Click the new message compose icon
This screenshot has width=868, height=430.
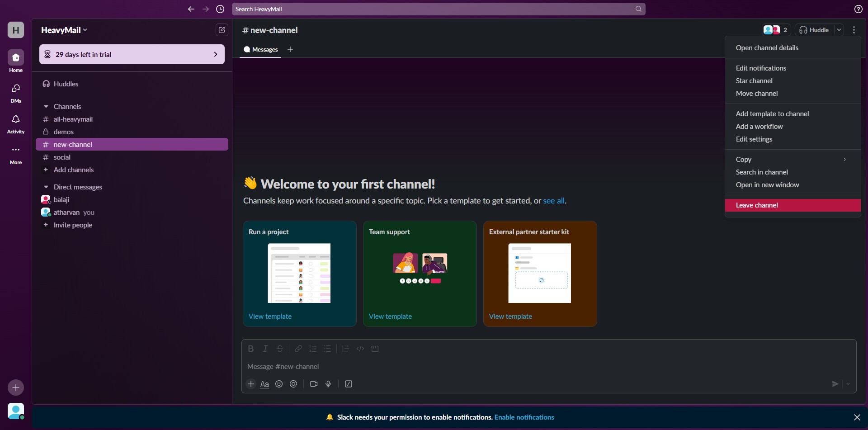(x=222, y=30)
